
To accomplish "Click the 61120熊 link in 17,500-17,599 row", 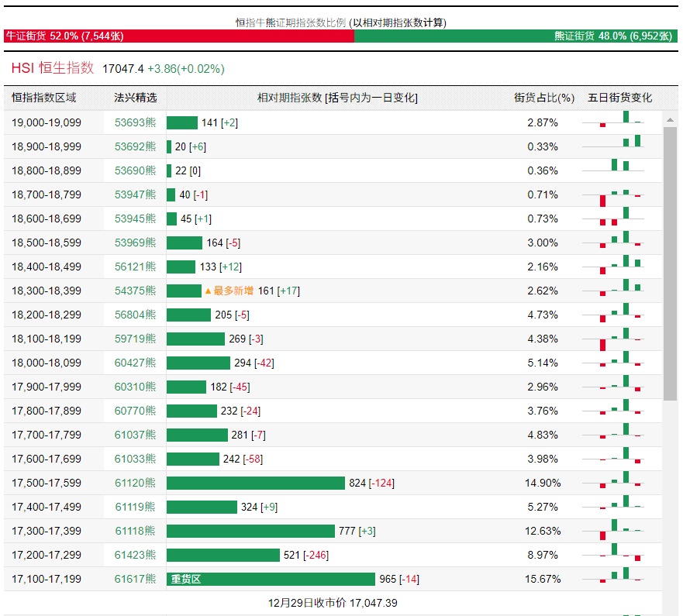I will (x=135, y=483).
